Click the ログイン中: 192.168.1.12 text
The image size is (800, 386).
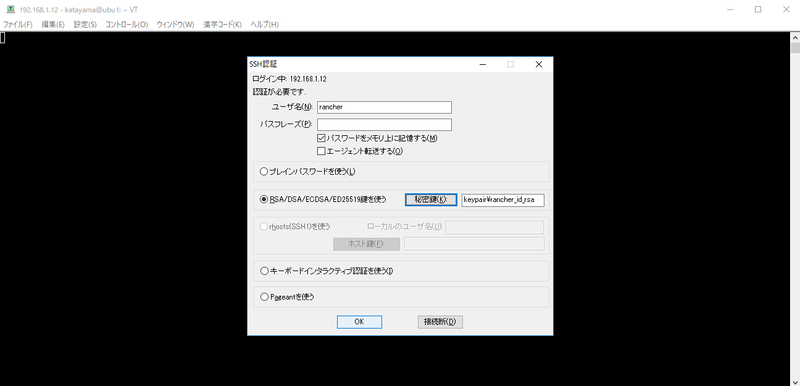click(289, 79)
